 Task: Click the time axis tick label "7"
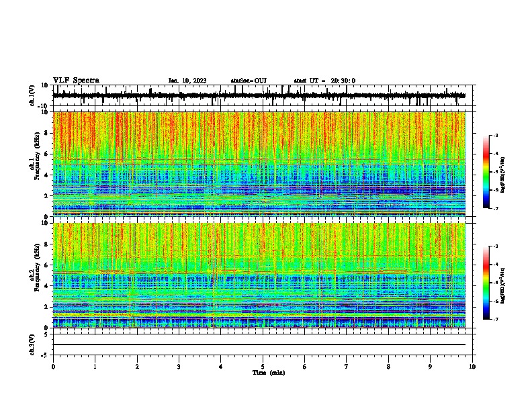pos(347,367)
